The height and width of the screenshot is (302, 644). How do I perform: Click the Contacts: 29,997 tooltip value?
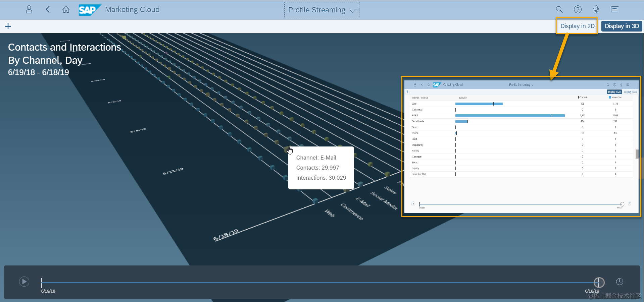click(317, 168)
